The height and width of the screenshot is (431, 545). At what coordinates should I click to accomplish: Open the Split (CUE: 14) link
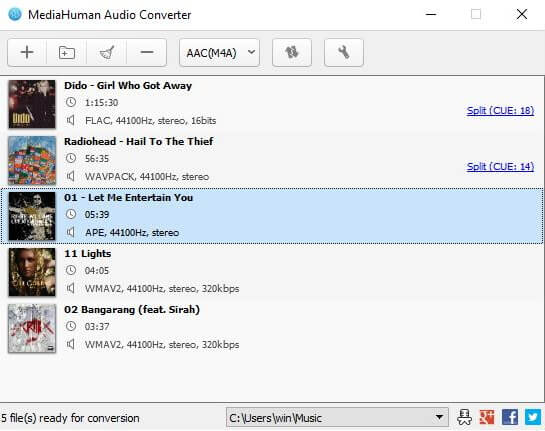click(x=501, y=166)
